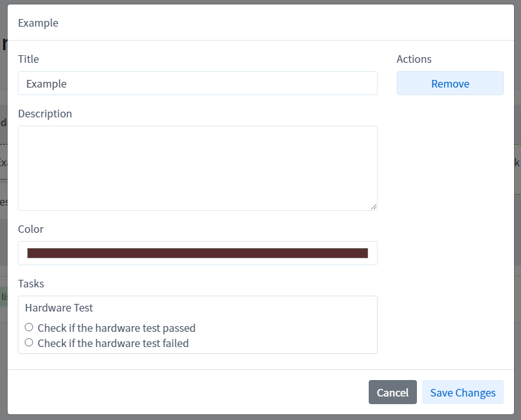Cancel the dialog
This screenshot has height=420, width=521.
[x=392, y=392]
